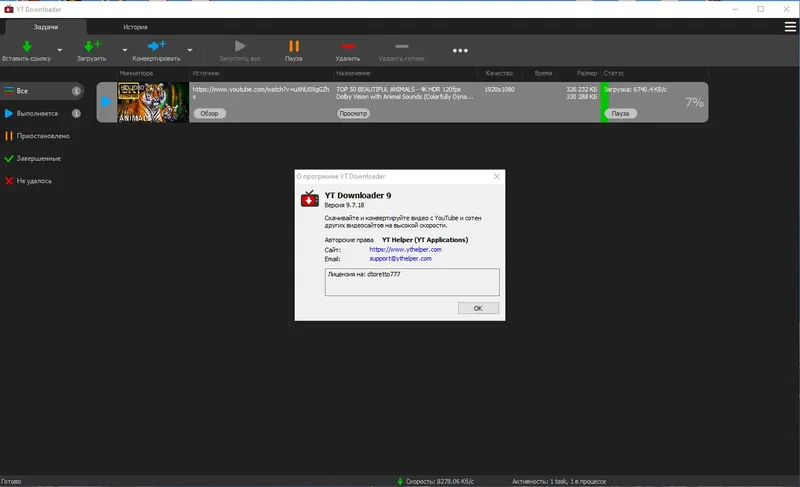The height and width of the screenshot is (487, 800).
Task: Click the support@ythelper.com email link
Action: [x=401, y=259]
